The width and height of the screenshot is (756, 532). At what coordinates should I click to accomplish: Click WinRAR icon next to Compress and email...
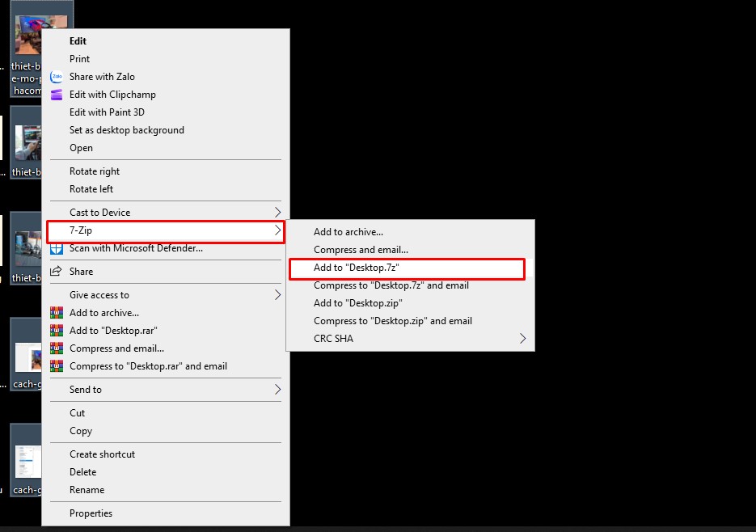pyautogui.click(x=57, y=348)
